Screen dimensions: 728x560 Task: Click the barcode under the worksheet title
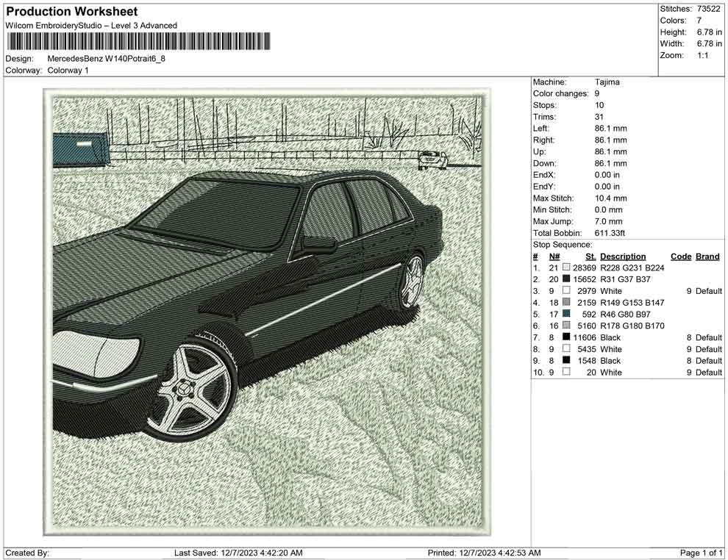pos(138,42)
